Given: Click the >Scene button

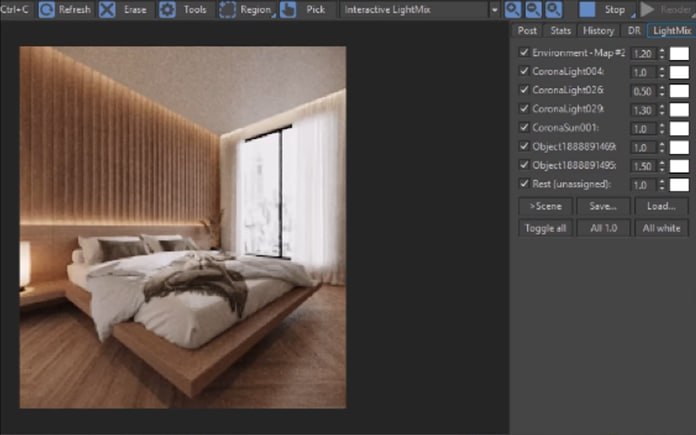Looking at the screenshot, I should (545, 206).
